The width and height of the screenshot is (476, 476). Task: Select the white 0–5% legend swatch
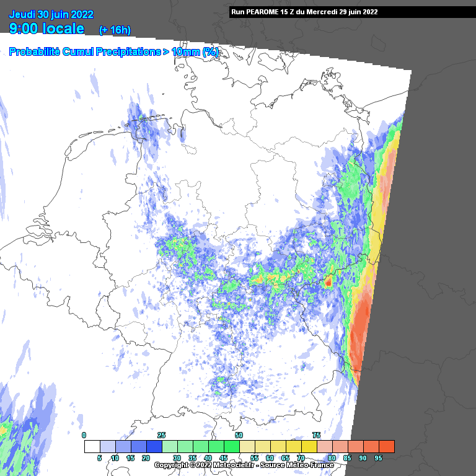pyautogui.click(x=92, y=446)
